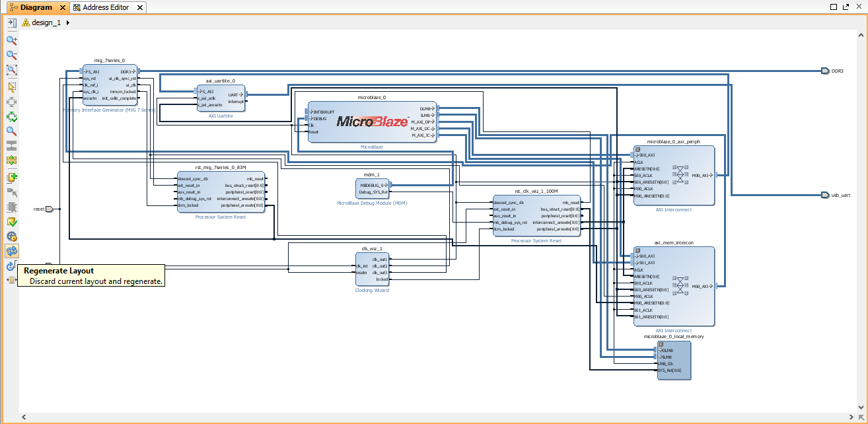Select the Diagram tab
This screenshot has width=868, height=424.
click(36, 7)
